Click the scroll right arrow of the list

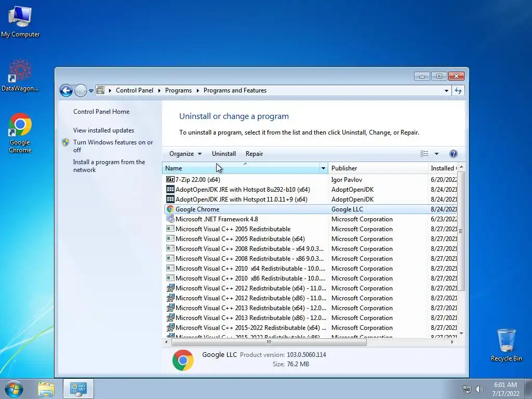tap(452, 342)
